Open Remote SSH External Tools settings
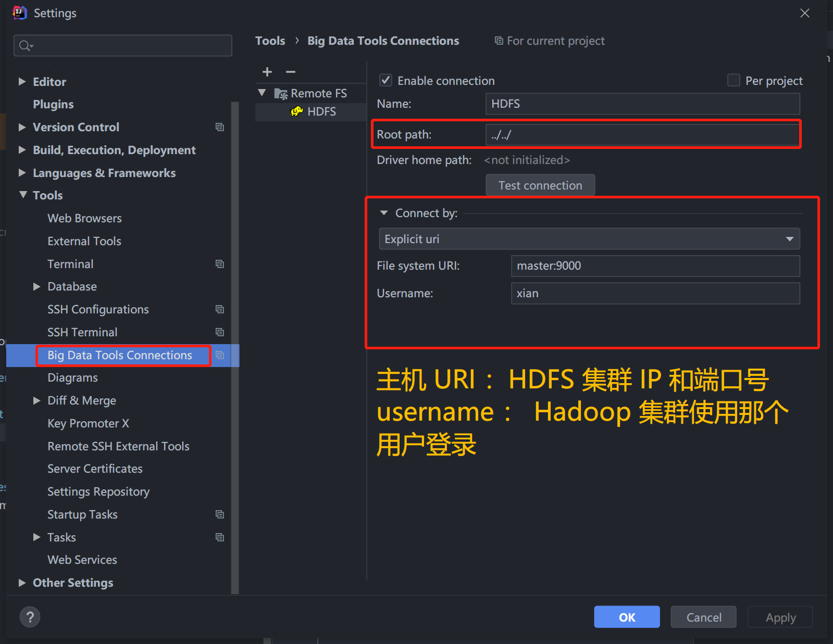The width and height of the screenshot is (833, 644). click(118, 446)
